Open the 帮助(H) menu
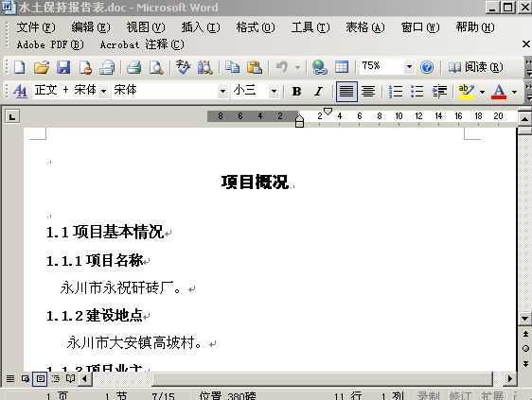The image size is (532, 400). click(x=475, y=27)
